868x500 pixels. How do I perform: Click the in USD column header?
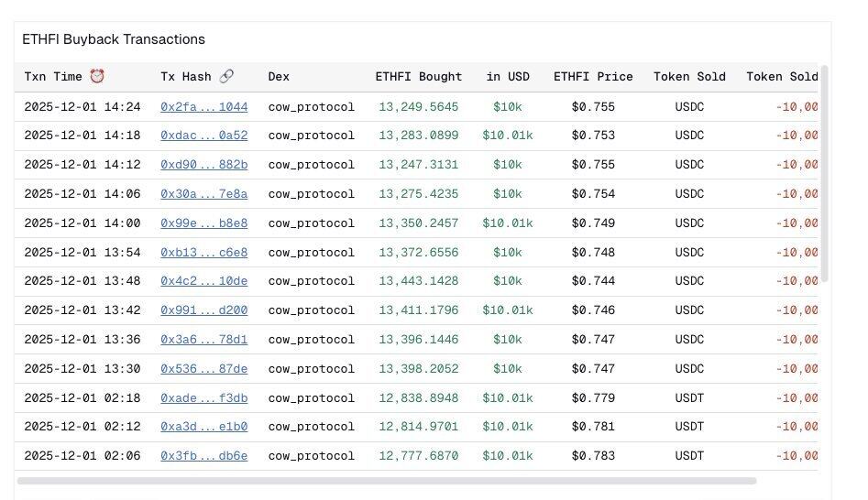tap(508, 77)
